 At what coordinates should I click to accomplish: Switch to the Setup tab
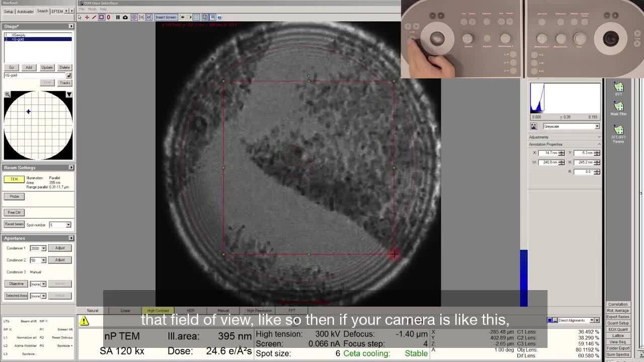pyautogui.click(x=9, y=11)
